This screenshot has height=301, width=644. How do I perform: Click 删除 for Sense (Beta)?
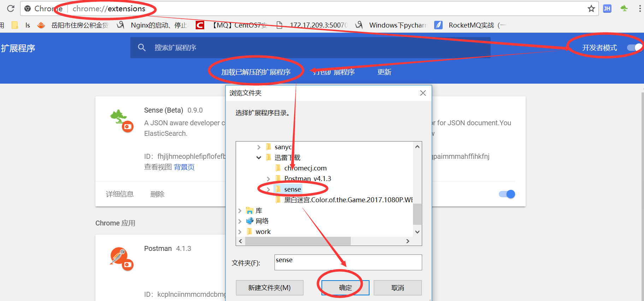[x=157, y=194]
